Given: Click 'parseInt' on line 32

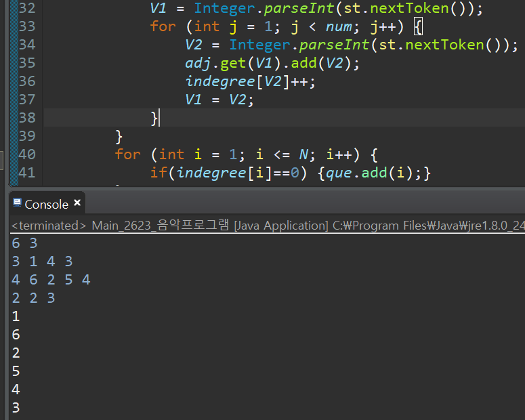Looking at the screenshot, I should (x=299, y=8).
